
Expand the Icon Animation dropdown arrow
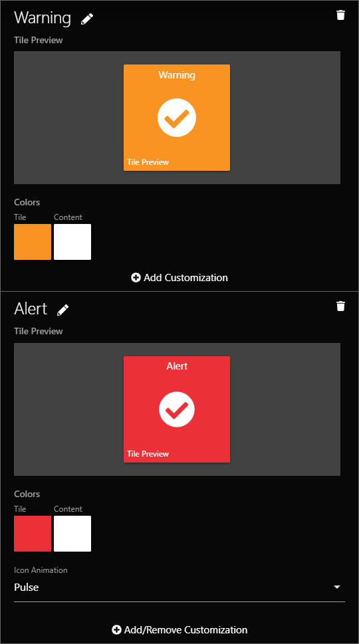pyautogui.click(x=337, y=588)
